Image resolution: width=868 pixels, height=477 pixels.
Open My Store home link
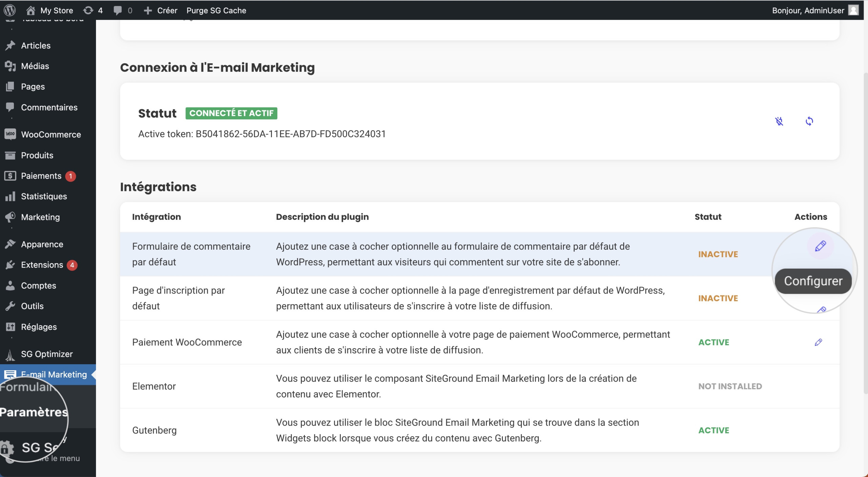50,10
